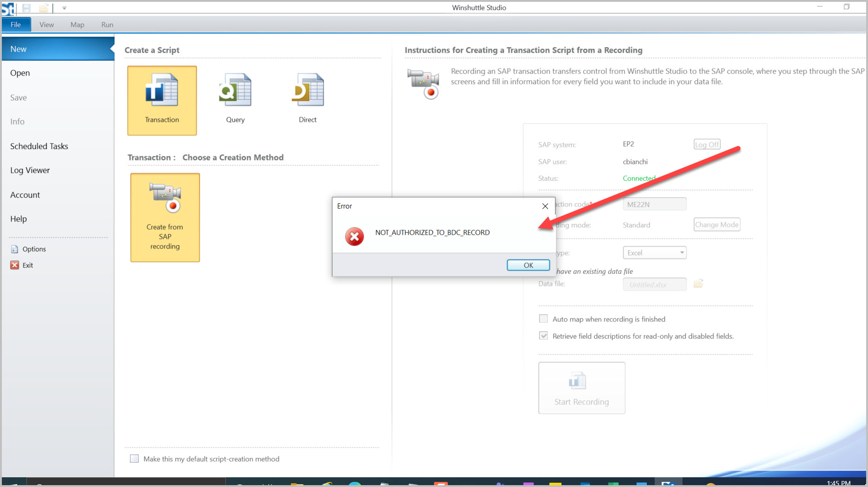Viewport: 868px width, 487px height.
Task: Click the Change Mode button
Action: (x=717, y=225)
